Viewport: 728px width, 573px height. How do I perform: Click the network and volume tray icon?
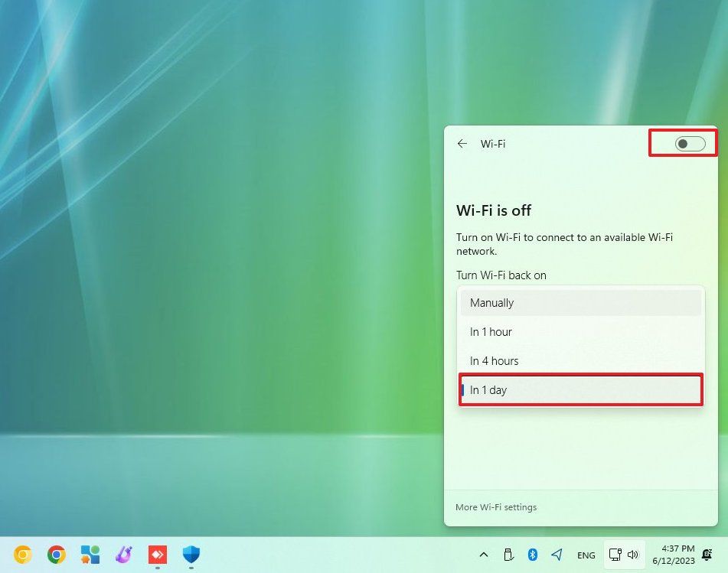tap(622, 554)
